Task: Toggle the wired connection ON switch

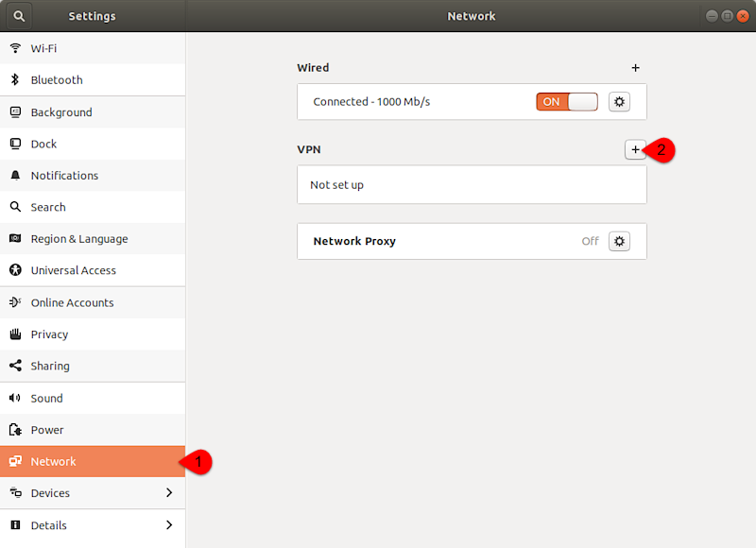Action: pyautogui.click(x=567, y=102)
